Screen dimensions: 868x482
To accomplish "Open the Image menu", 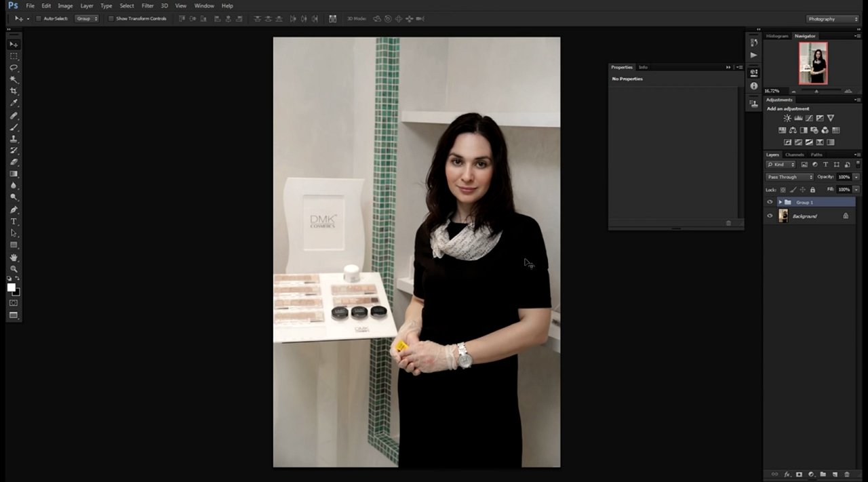I will click(x=65, y=5).
